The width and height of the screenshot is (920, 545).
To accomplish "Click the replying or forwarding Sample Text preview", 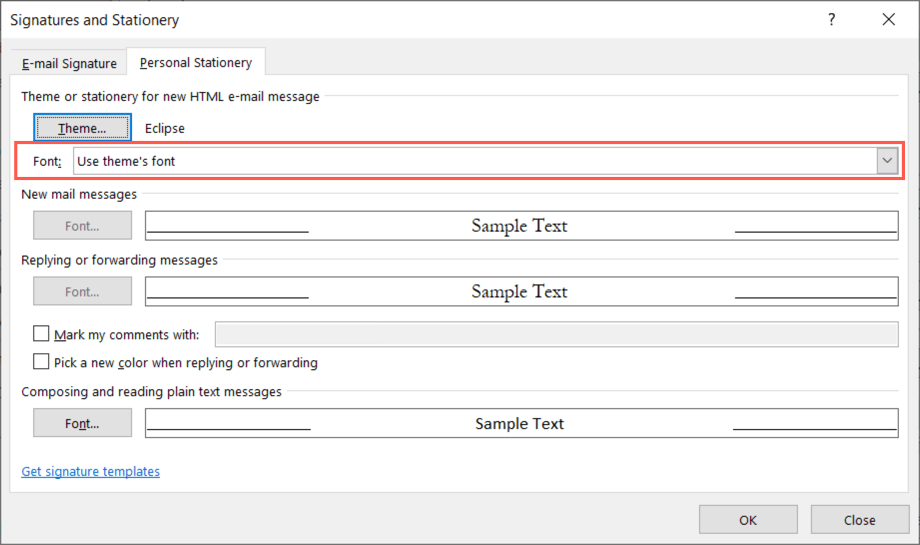I will click(x=520, y=292).
